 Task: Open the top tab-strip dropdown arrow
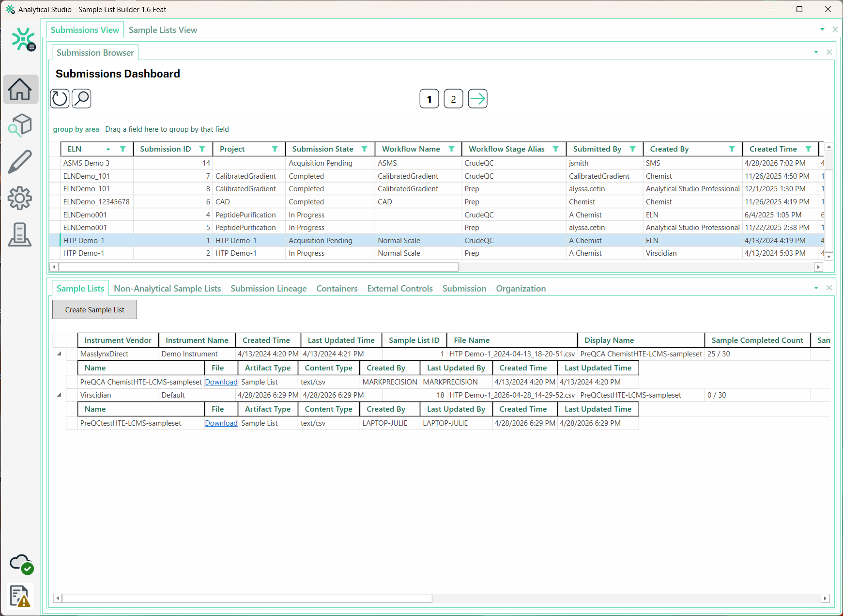823,30
